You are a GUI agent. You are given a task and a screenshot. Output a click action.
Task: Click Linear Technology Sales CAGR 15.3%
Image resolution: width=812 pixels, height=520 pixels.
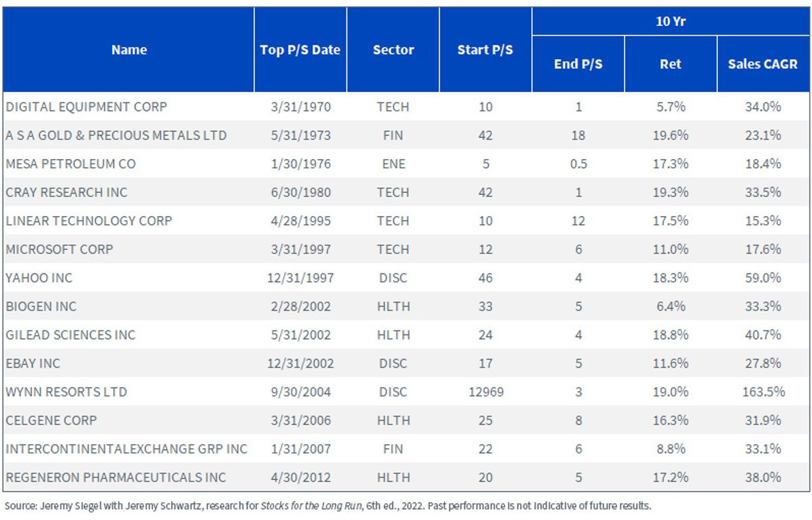[763, 221]
